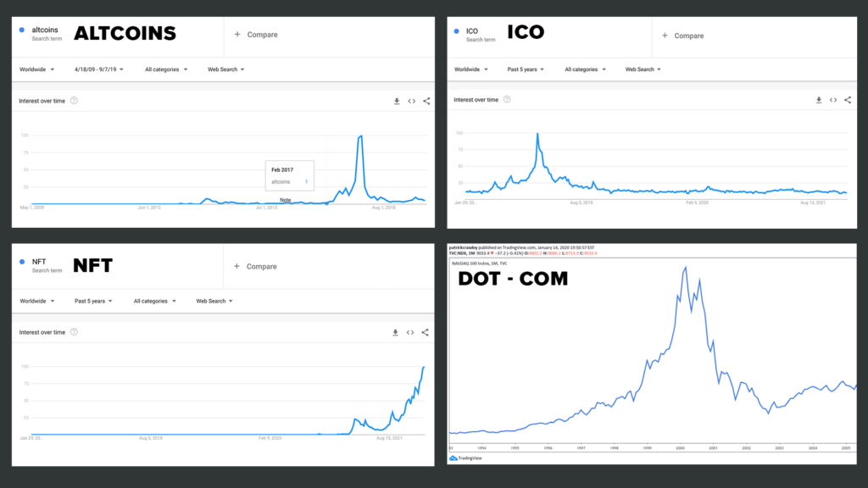The width and height of the screenshot is (868, 488).
Task: Download the altcoins interest chart data
Action: tap(397, 101)
